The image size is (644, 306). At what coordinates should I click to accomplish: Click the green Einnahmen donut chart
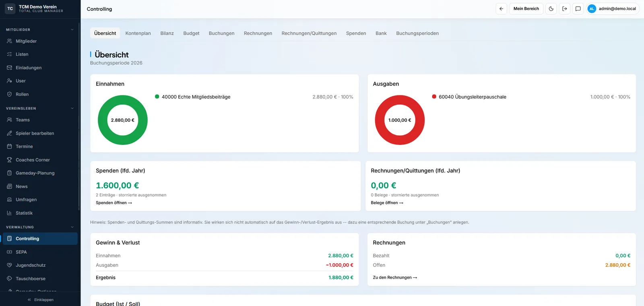tap(123, 120)
